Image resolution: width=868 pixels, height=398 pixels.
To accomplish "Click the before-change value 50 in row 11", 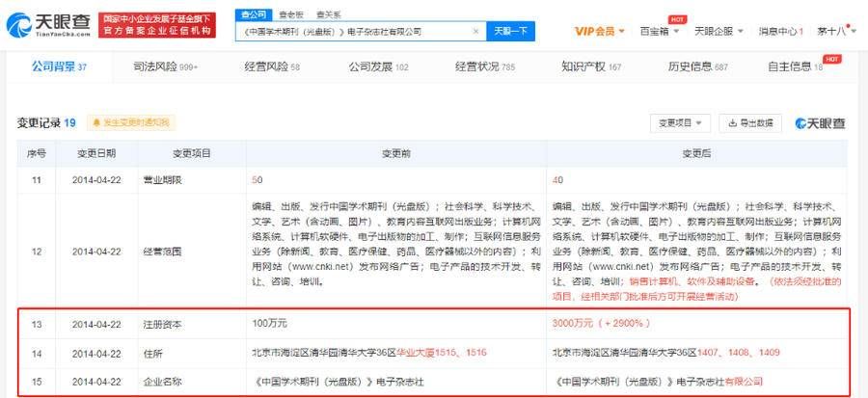I will [x=257, y=180].
